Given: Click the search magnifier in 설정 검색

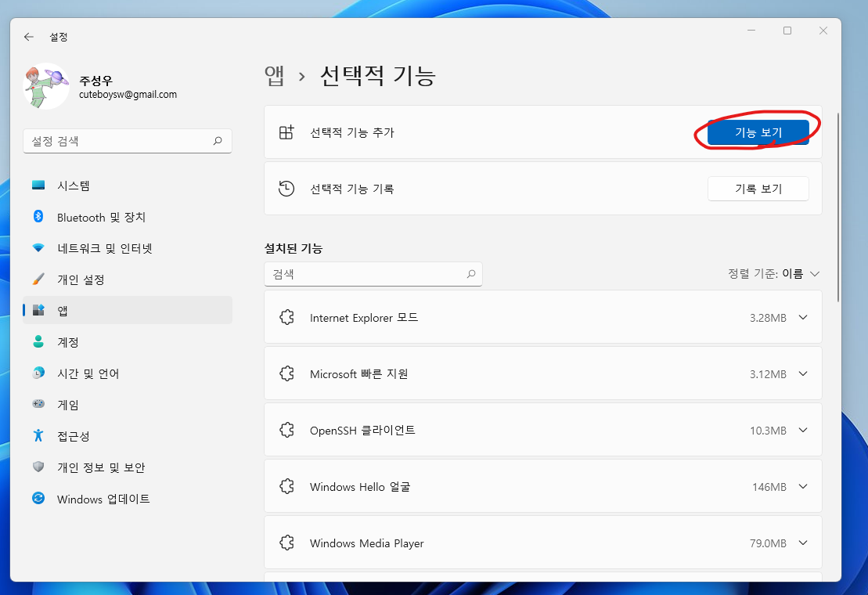Looking at the screenshot, I should click(x=218, y=141).
